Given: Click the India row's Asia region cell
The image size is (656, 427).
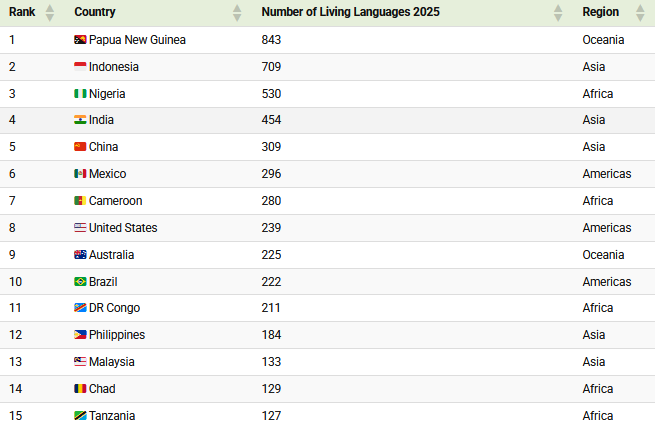Looking at the screenshot, I should pyautogui.click(x=594, y=120).
